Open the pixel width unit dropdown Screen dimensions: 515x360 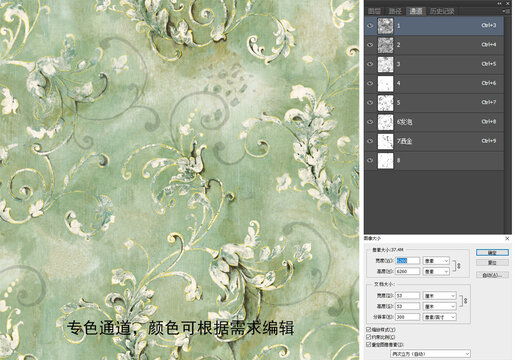(436, 261)
